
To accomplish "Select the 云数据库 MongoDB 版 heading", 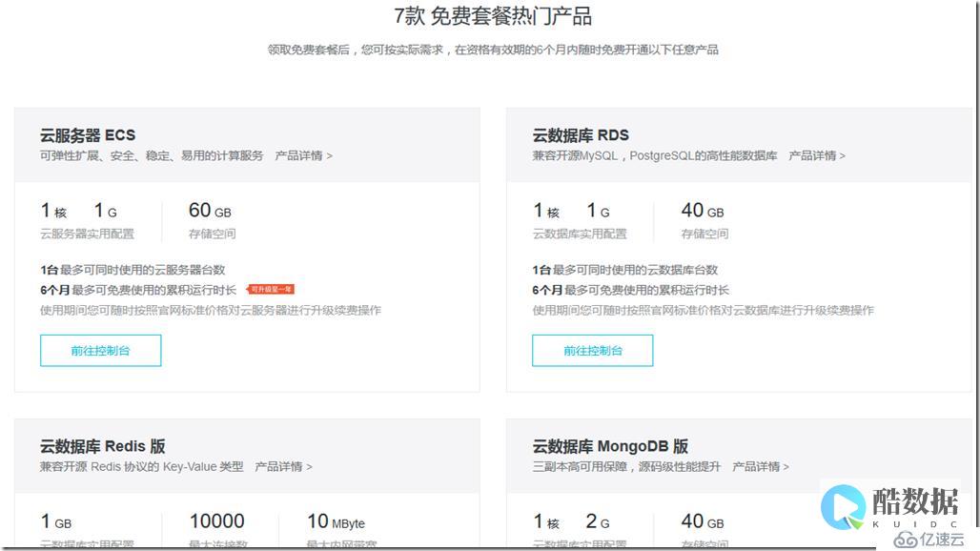I will pyautogui.click(x=610, y=446).
